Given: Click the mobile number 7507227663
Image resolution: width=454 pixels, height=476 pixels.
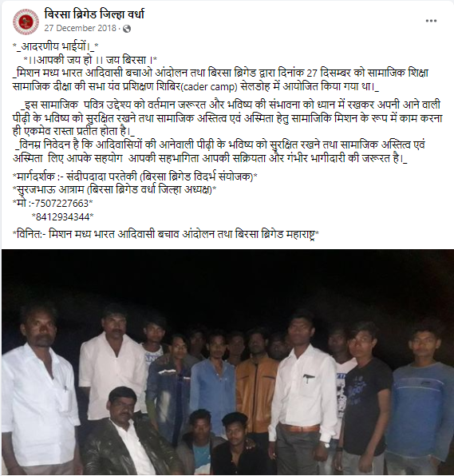Looking at the screenshot, I should click(x=61, y=203).
